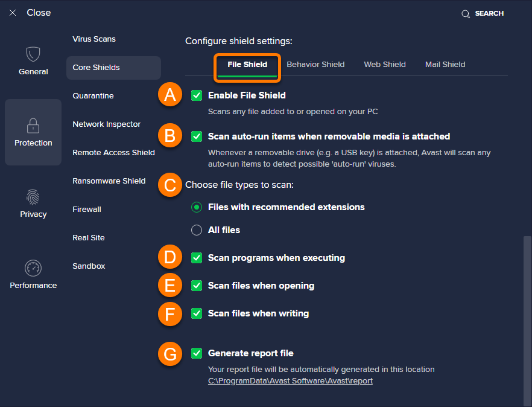This screenshot has height=407, width=532.
Task: Switch to the Behavior Shield tab
Action: point(315,65)
